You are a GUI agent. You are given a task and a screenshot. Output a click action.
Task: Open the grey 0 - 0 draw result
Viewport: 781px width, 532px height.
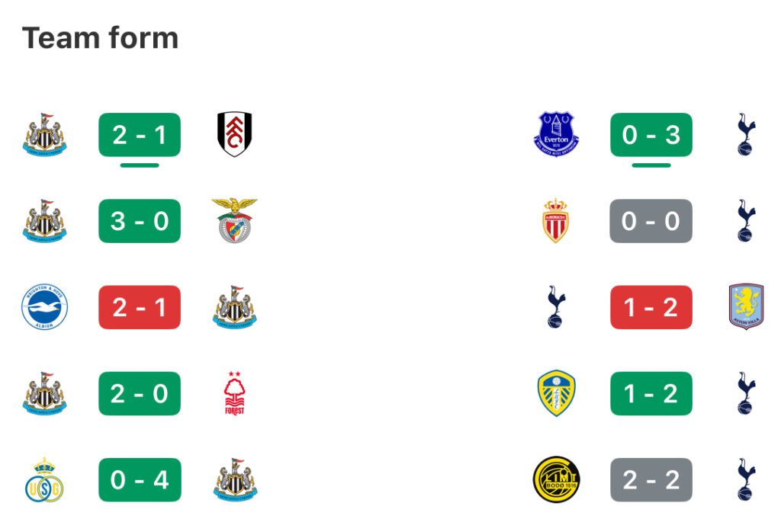[x=651, y=221]
